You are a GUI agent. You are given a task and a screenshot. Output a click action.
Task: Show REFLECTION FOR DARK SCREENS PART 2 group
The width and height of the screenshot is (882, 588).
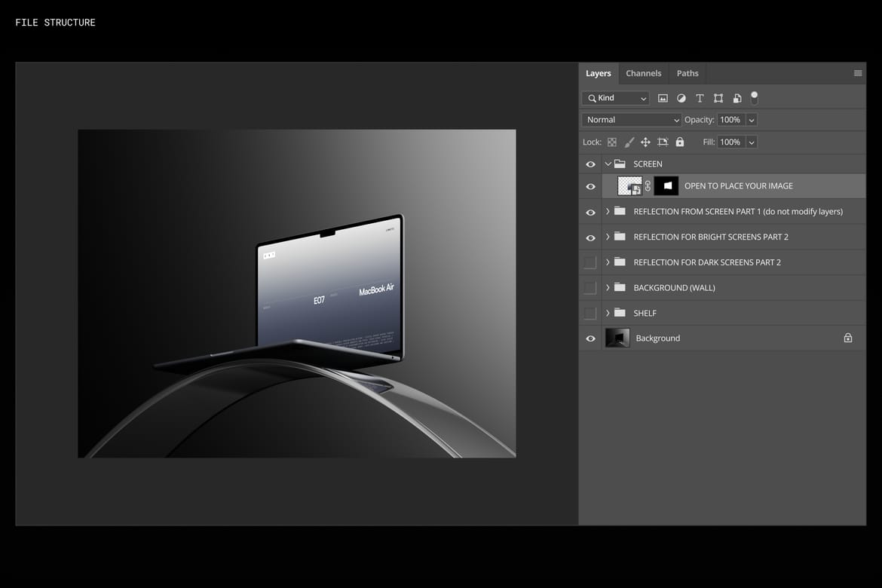point(590,262)
